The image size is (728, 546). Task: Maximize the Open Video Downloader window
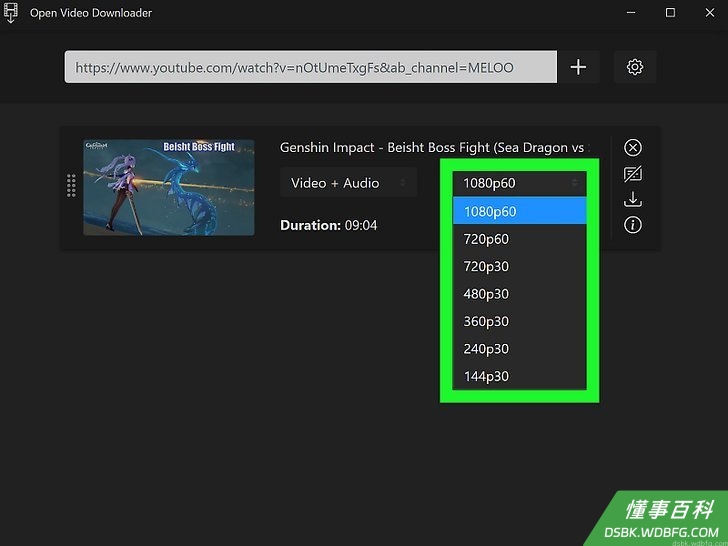click(670, 13)
